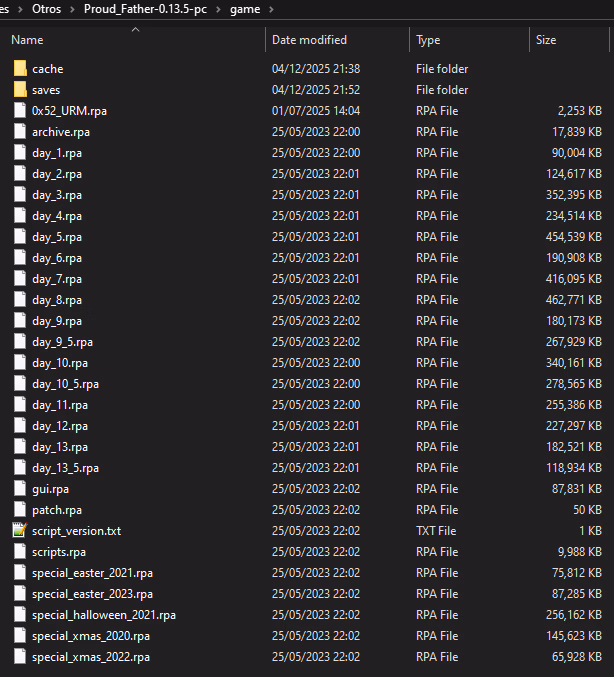
Task: Navigate to the Otros breadcrumb folder
Action: pos(46,10)
